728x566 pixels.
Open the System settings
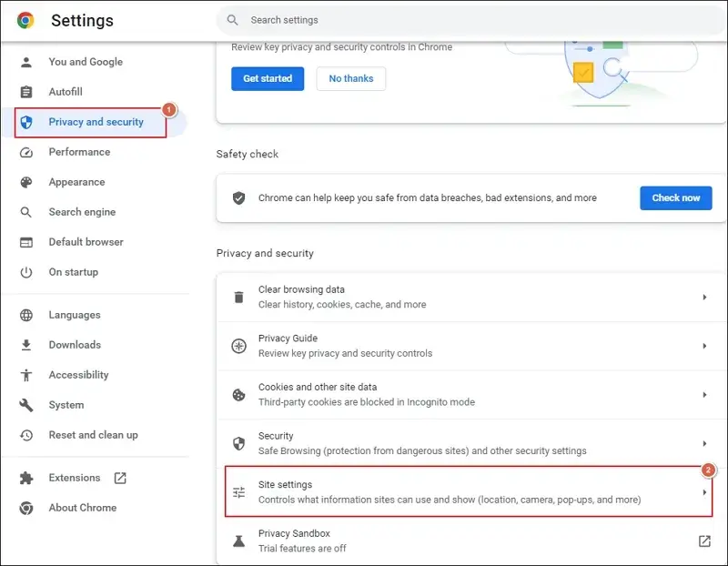coord(66,405)
